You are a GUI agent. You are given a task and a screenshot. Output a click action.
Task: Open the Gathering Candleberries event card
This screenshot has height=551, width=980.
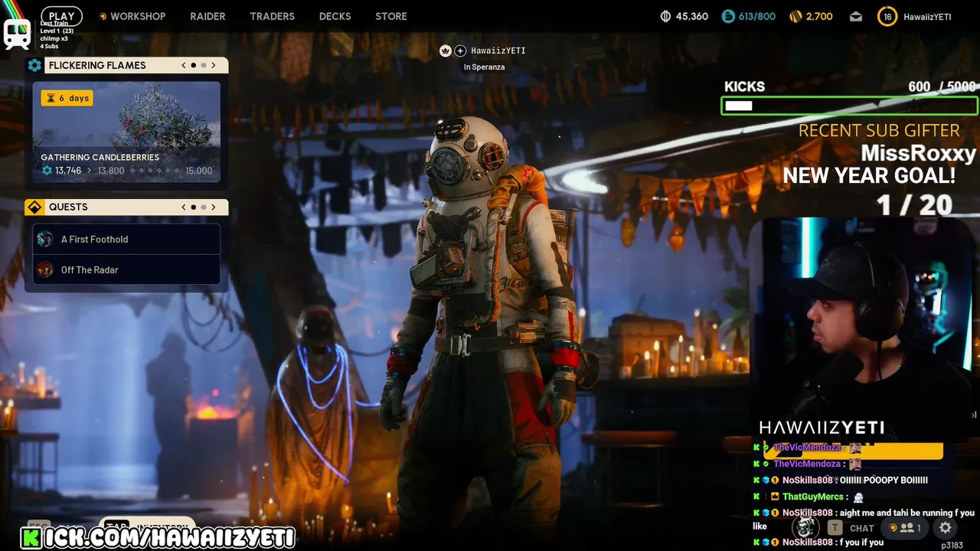pyautogui.click(x=126, y=132)
